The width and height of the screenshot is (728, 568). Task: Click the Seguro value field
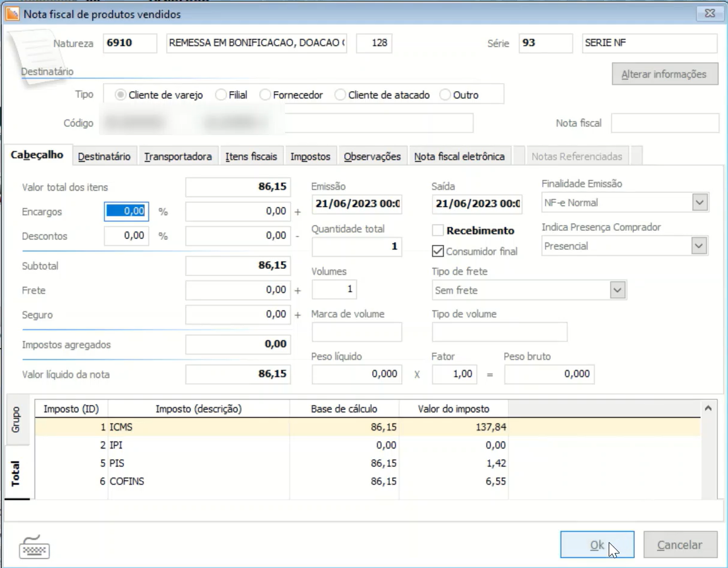pyautogui.click(x=238, y=314)
